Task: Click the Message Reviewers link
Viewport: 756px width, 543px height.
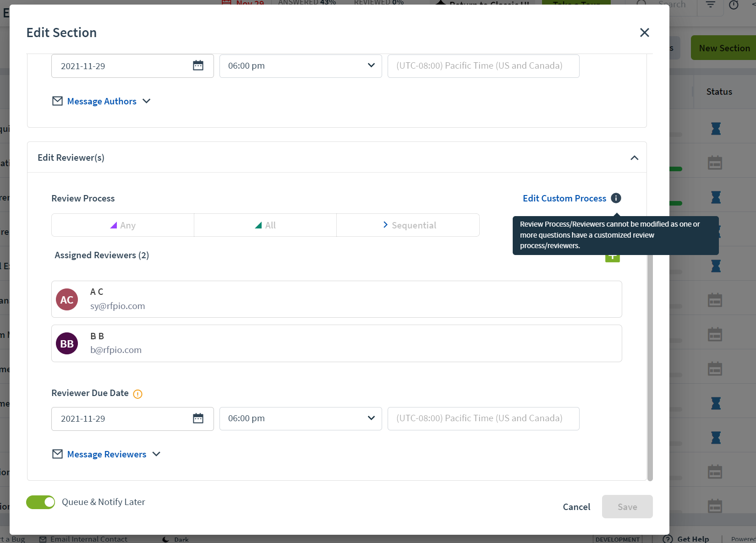Action: pyautogui.click(x=107, y=454)
